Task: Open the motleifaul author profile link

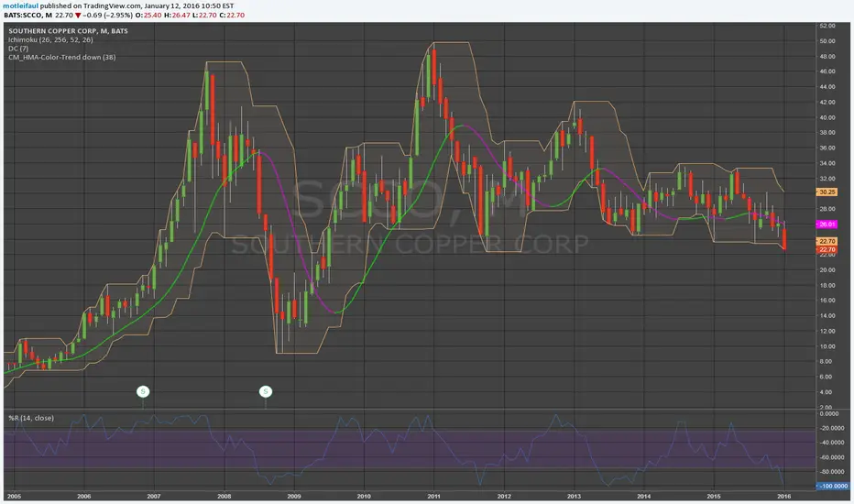Action: point(21,5)
